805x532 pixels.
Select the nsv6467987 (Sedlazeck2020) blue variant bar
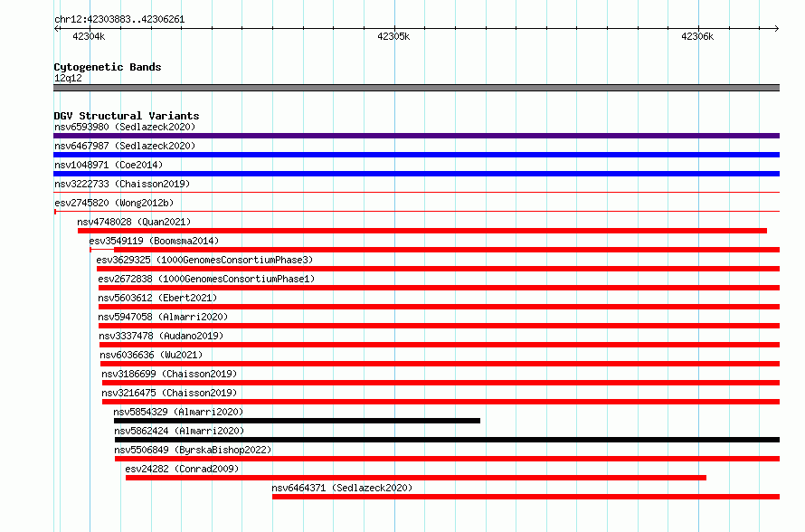pyautogui.click(x=416, y=155)
